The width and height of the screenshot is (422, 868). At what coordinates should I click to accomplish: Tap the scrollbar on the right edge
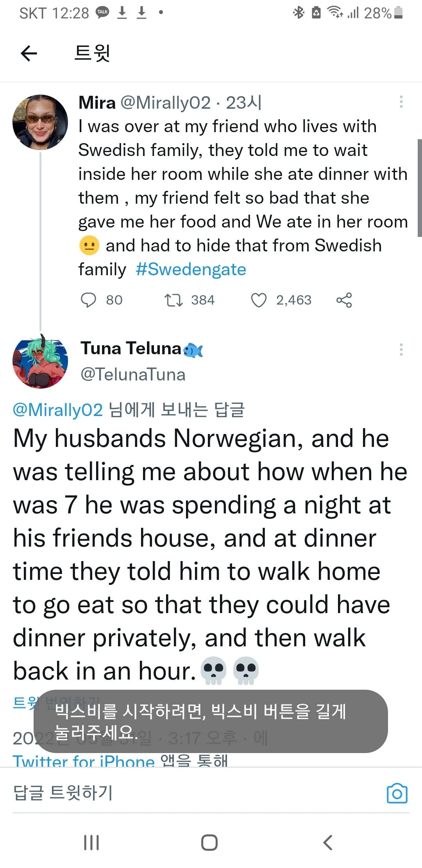coord(420,188)
